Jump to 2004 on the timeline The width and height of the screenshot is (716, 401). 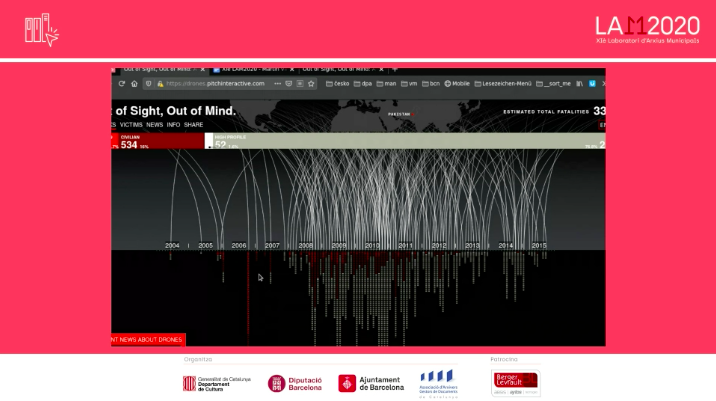(172, 245)
